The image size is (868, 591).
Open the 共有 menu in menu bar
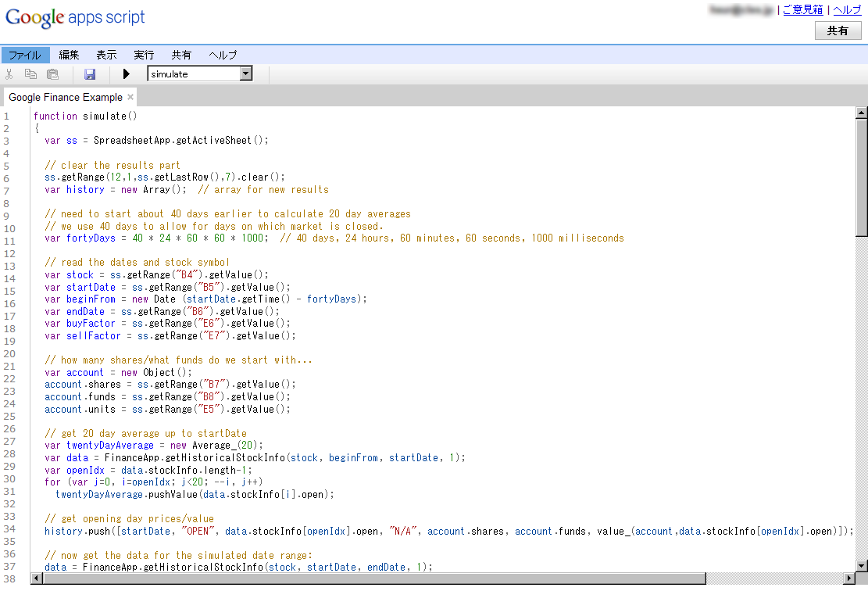tap(181, 55)
